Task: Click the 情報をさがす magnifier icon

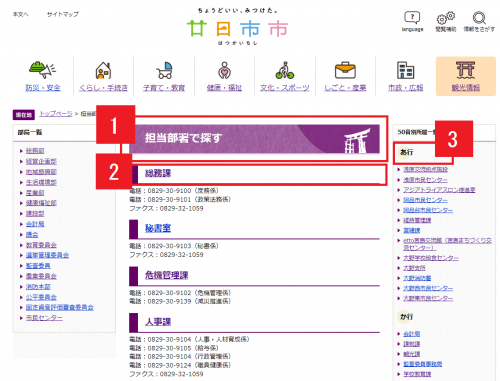Action: [479, 18]
